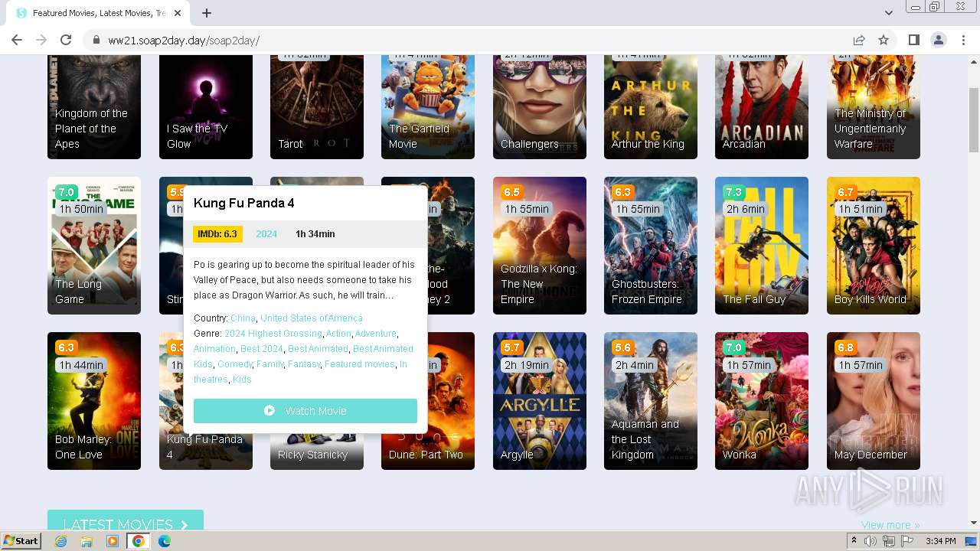Click Watch Movie for Kung Fu Panda 4
This screenshot has height=551, width=980.
point(305,411)
